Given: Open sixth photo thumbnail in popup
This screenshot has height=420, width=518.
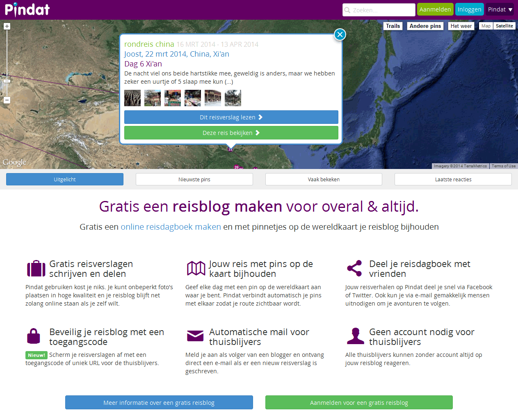Looking at the screenshot, I should click(x=233, y=98).
